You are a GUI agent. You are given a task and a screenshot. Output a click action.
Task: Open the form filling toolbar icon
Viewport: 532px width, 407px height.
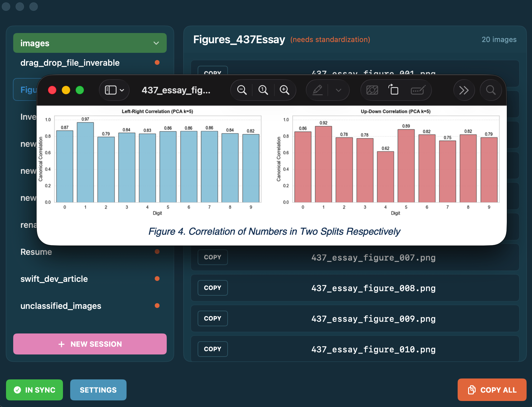pos(418,90)
